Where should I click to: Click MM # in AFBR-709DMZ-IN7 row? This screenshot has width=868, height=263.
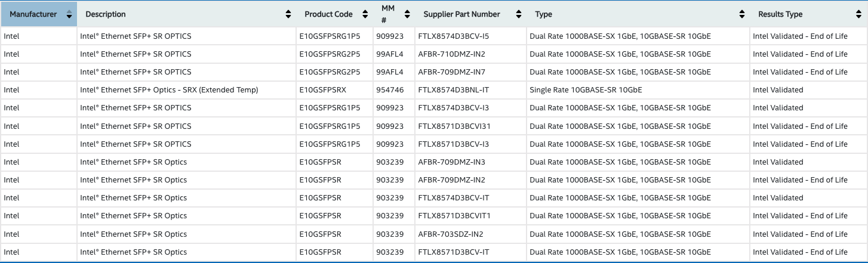pos(389,72)
